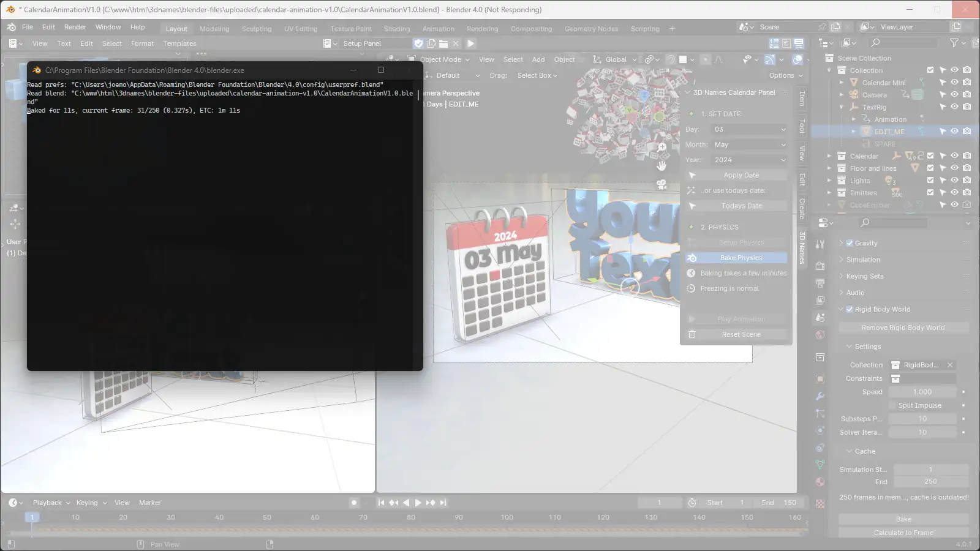
Task: Toggle the Gravity checkbox
Action: click(850, 243)
